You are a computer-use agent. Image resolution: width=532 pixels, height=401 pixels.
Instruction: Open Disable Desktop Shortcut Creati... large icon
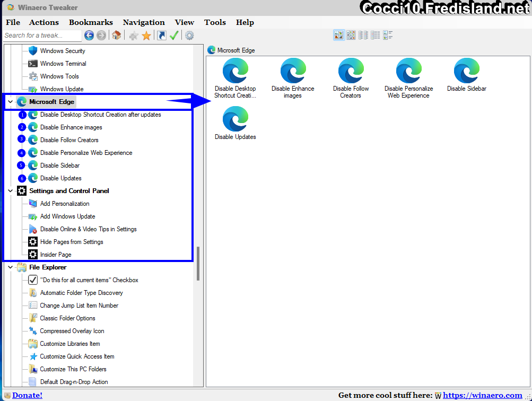pyautogui.click(x=235, y=79)
